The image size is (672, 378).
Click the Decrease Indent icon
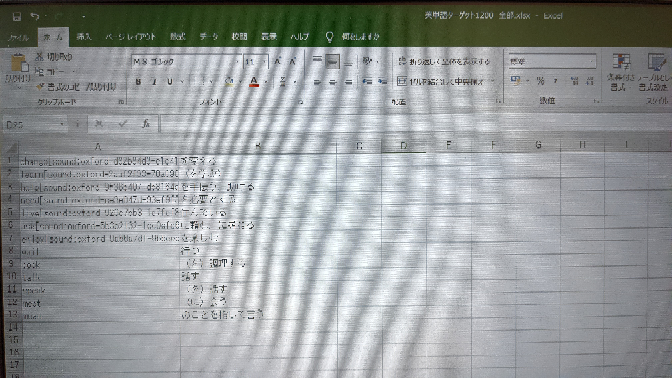pos(367,81)
